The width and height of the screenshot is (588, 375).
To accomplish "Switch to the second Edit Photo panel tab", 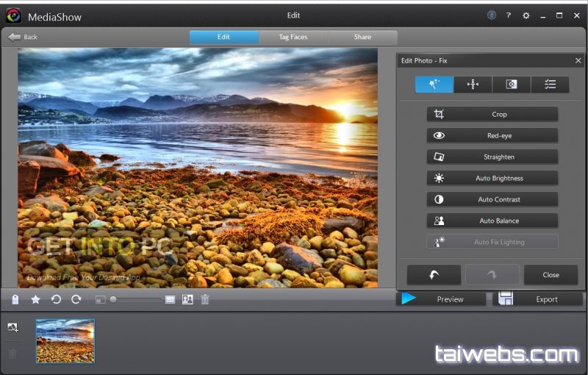I will pos(473,85).
